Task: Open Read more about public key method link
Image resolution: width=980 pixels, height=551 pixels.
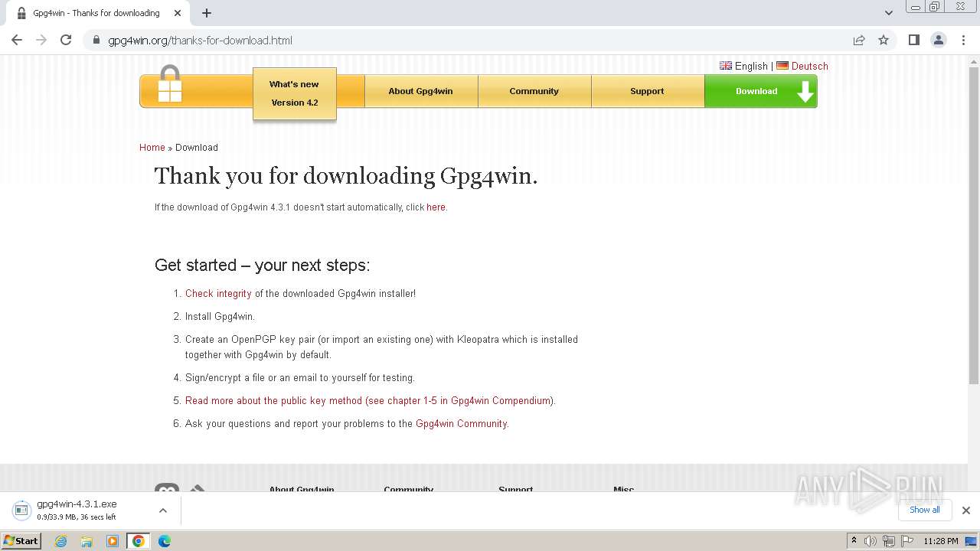Action: tap(369, 401)
